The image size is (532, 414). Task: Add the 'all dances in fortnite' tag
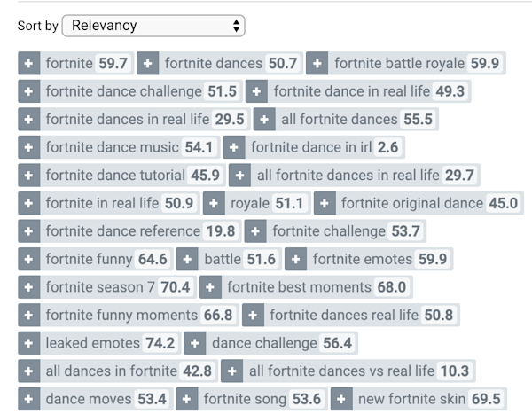(x=29, y=371)
